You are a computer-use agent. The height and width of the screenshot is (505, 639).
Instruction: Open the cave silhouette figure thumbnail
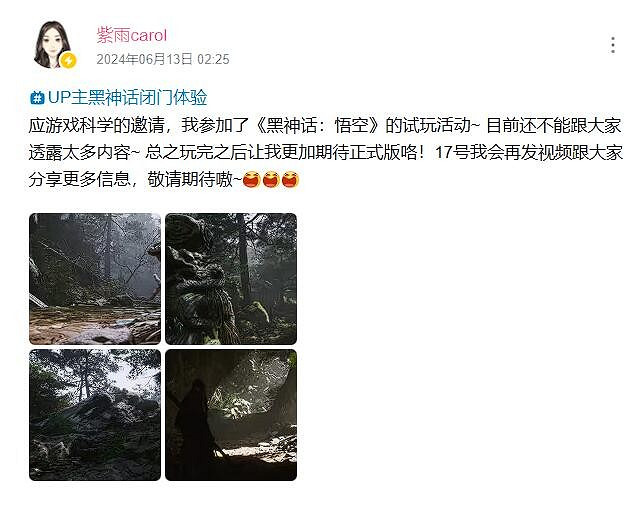click(231, 415)
